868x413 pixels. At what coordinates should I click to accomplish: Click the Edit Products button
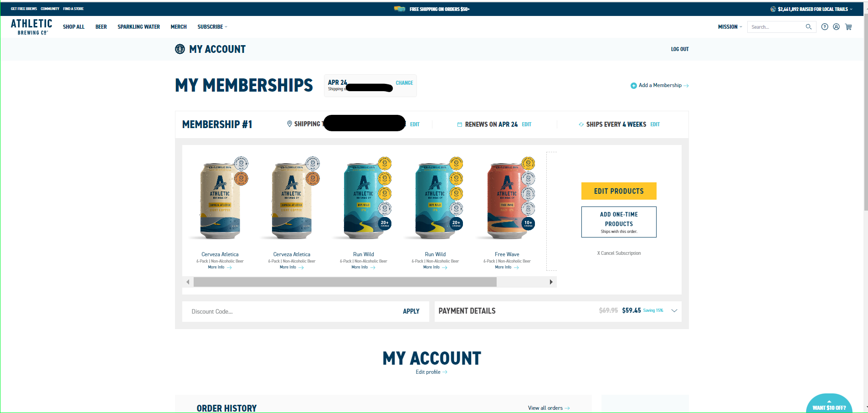tap(619, 191)
